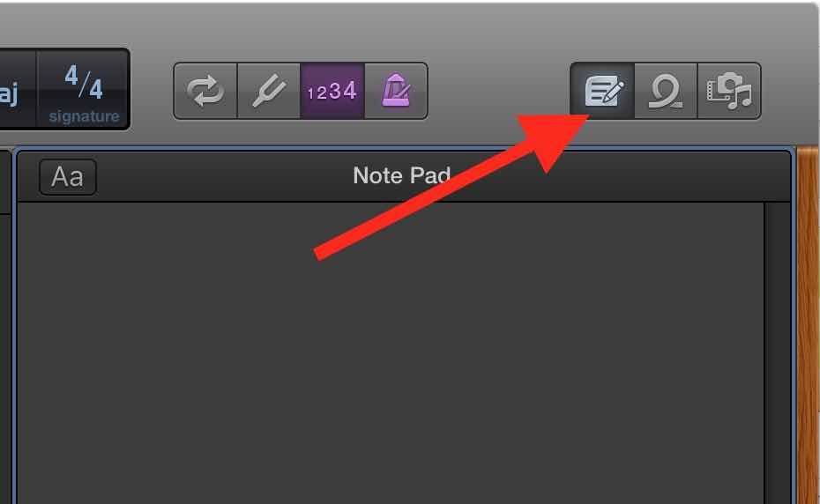820x504 pixels.
Task: Toggle the Cycle loop button
Action: (x=205, y=91)
